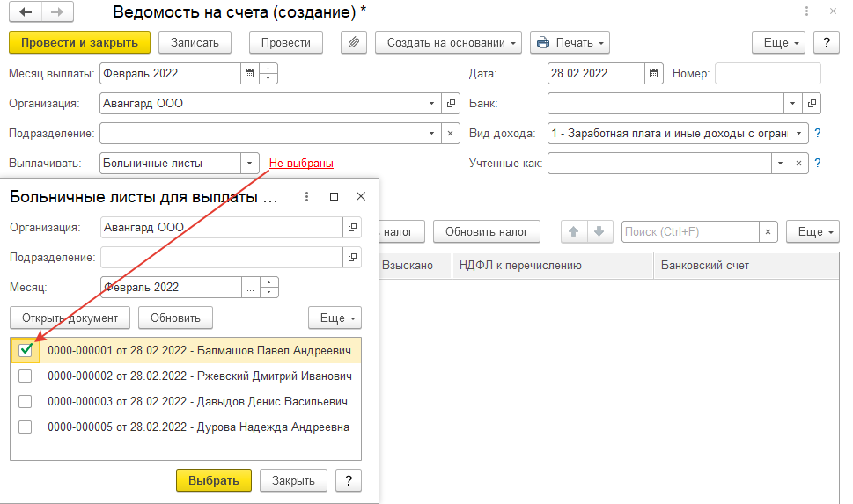Click Обновить button in dialog

tap(175, 318)
